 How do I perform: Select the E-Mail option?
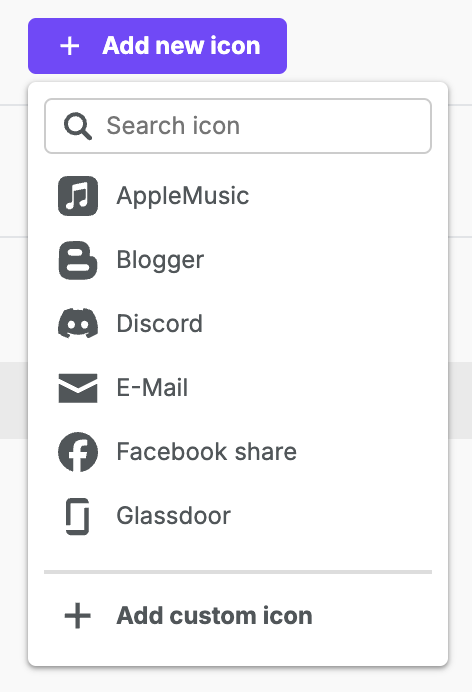tap(238, 388)
